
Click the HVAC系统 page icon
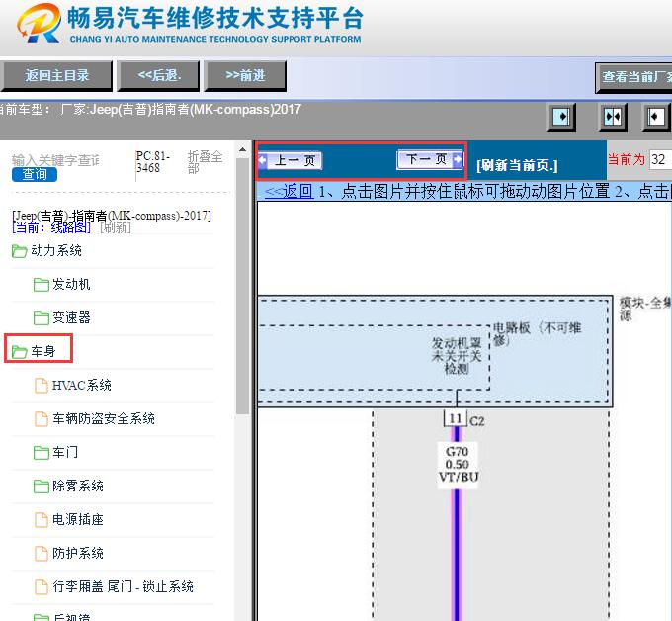tap(42, 385)
